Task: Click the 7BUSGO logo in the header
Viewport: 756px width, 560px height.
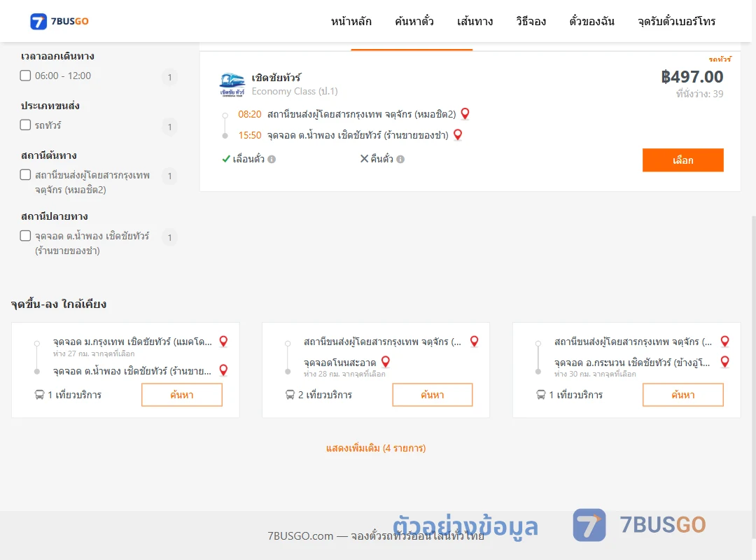Action: pyautogui.click(x=59, y=21)
